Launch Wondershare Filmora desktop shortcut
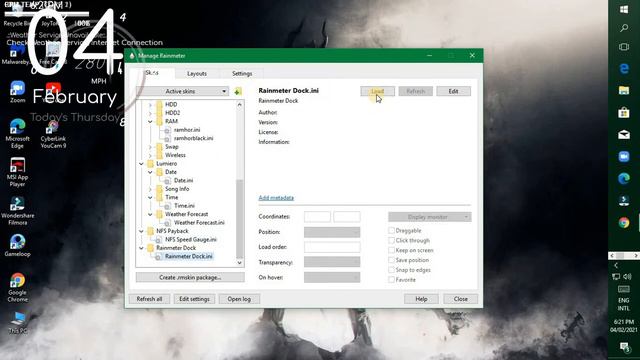The height and width of the screenshot is (360, 640). 18,211
